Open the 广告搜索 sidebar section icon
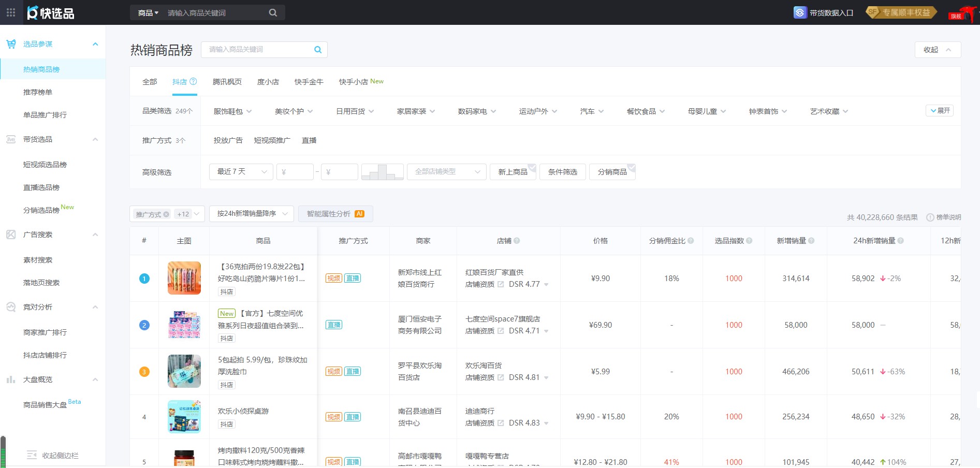 [10, 235]
